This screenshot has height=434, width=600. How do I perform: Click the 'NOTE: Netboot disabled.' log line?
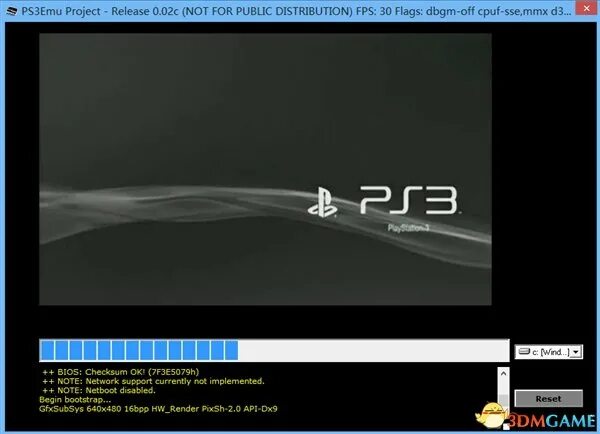coord(99,390)
